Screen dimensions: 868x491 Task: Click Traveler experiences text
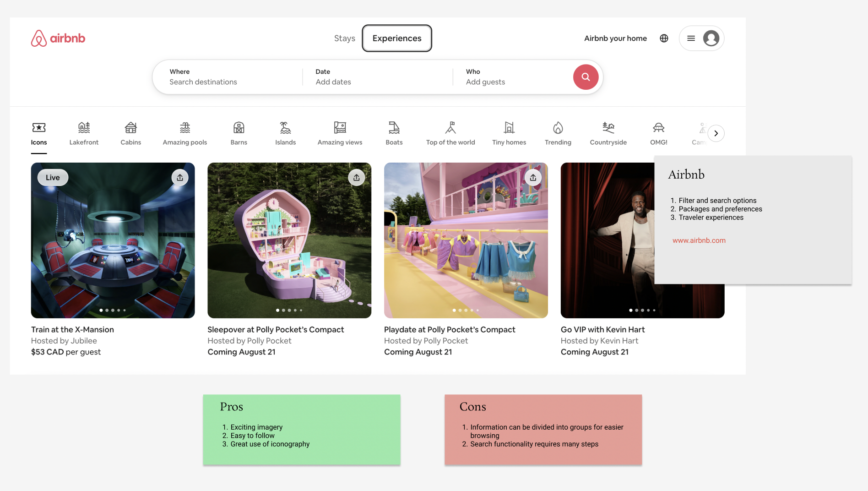tap(711, 218)
